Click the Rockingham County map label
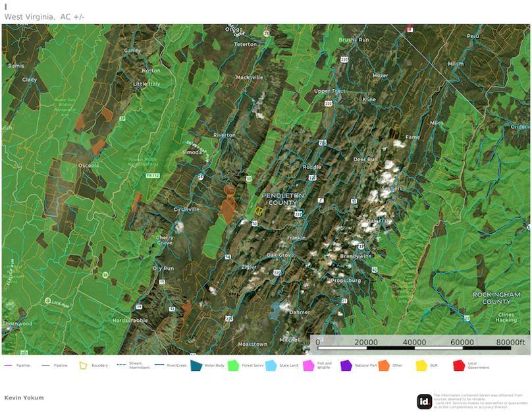This screenshot has width=532, height=411. point(497,298)
